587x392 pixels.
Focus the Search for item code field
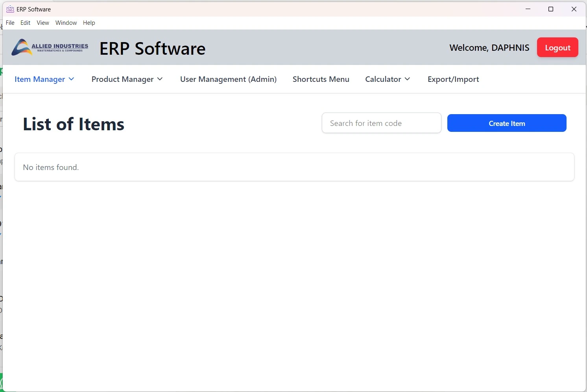click(x=382, y=123)
